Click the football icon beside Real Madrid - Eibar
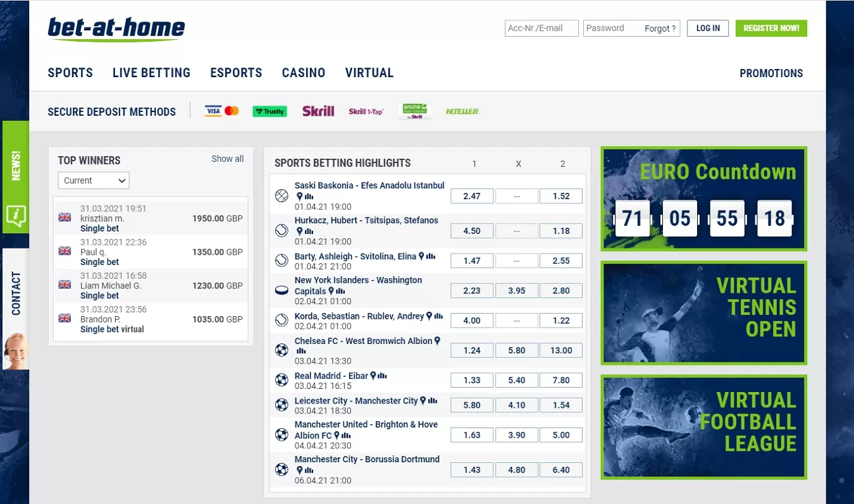The image size is (854, 504). click(x=282, y=380)
